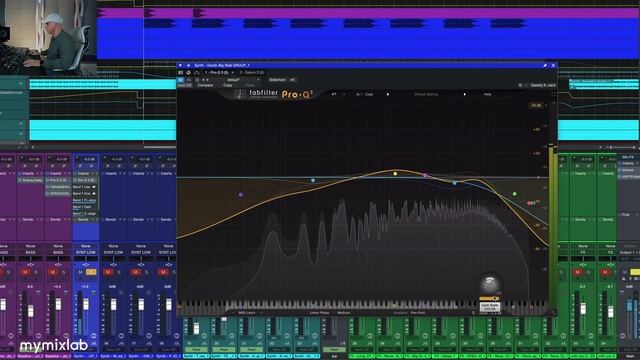Click the Paste button
640x360 pixels.
click(250, 85)
